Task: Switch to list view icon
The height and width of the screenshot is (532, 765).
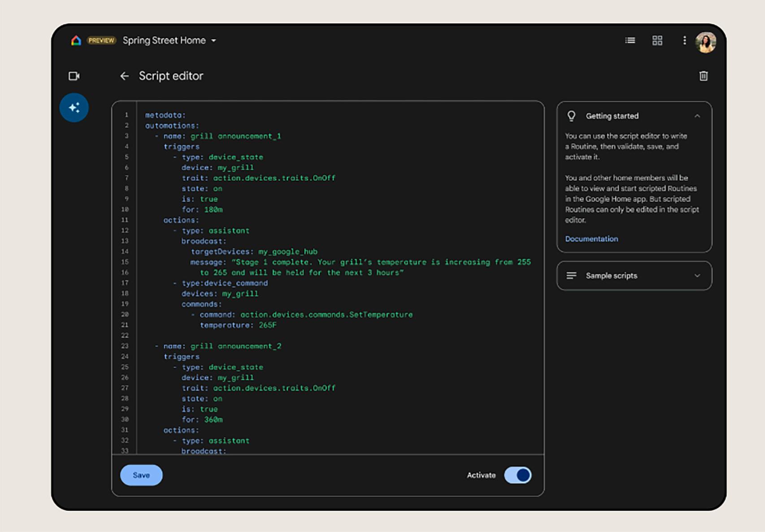Action: click(630, 40)
